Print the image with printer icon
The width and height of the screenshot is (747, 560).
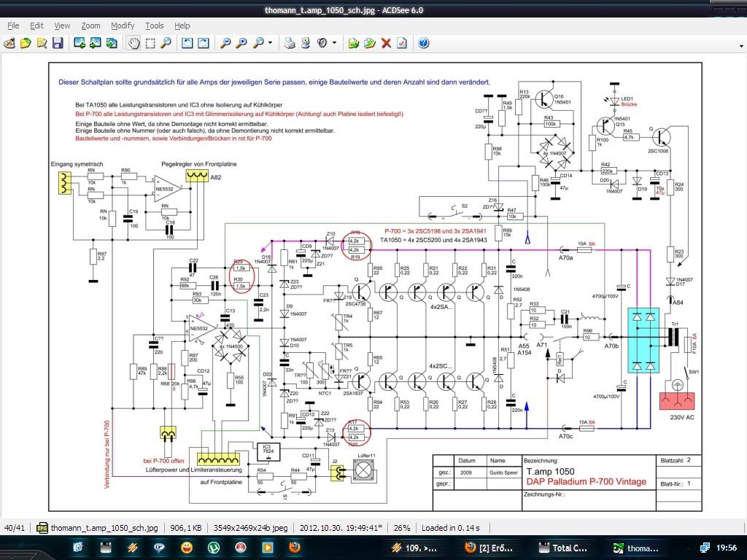(290, 43)
